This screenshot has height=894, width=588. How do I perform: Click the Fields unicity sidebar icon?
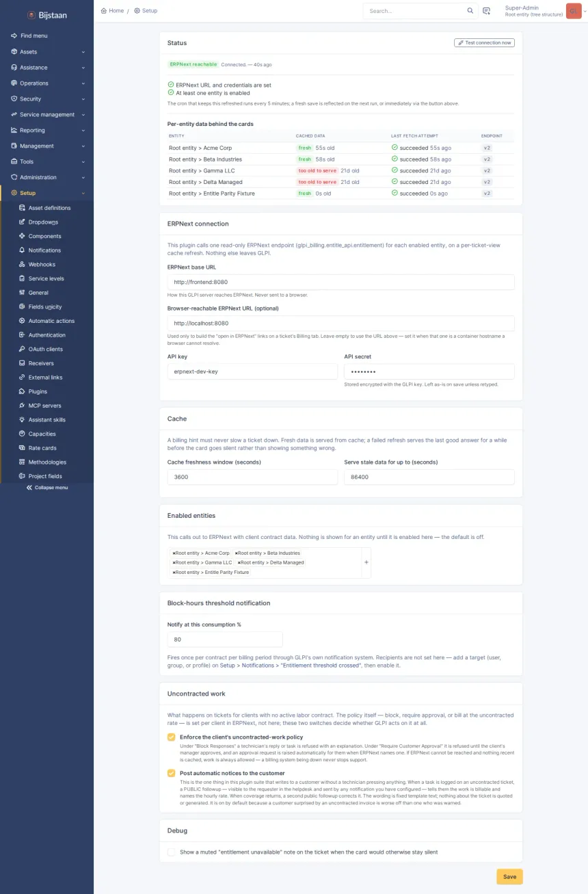pos(22,306)
